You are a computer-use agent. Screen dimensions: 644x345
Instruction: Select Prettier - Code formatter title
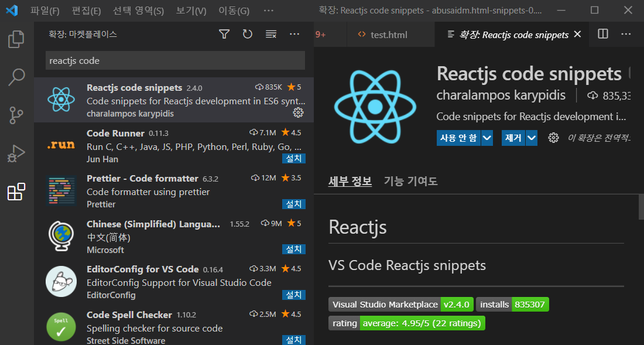[x=142, y=179]
